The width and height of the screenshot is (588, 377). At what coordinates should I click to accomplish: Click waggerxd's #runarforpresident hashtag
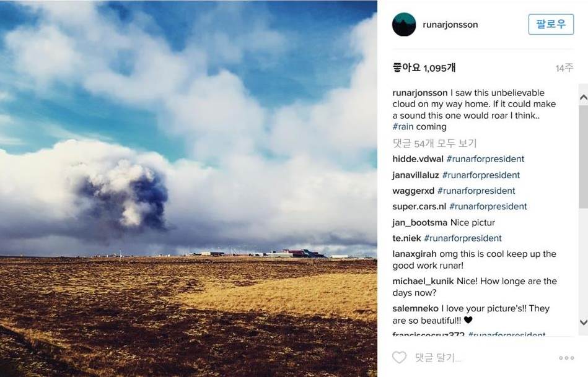476,191
